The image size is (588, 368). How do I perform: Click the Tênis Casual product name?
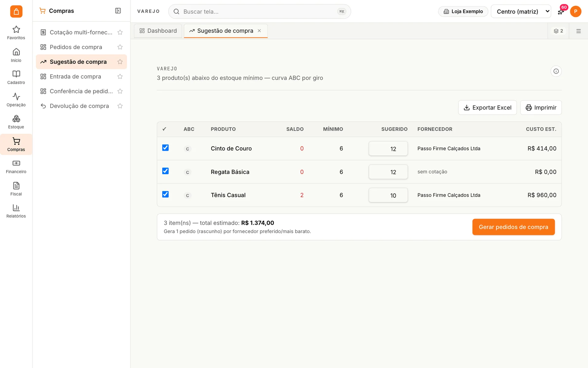[x=228, y=195]
